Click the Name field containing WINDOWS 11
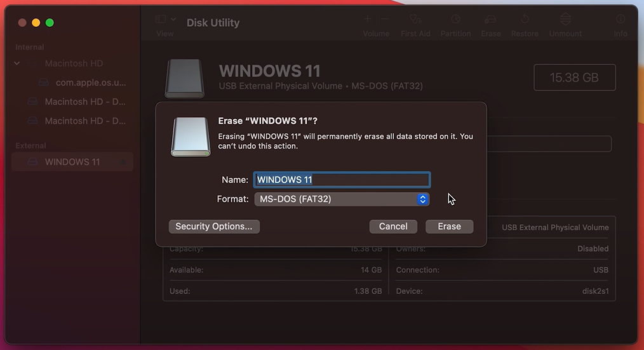This screenshot has height=350, width=644. click(342, 180)
